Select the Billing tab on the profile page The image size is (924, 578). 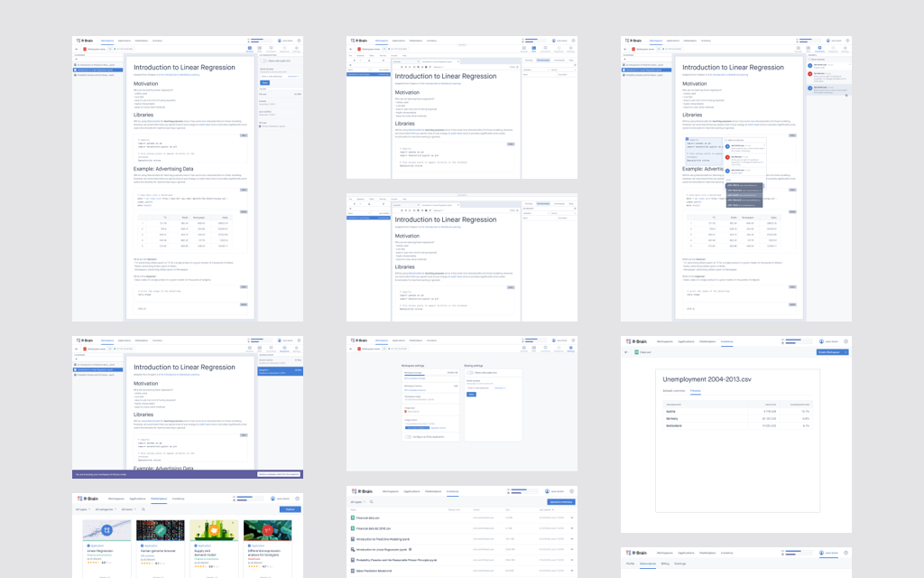[666, 563]
